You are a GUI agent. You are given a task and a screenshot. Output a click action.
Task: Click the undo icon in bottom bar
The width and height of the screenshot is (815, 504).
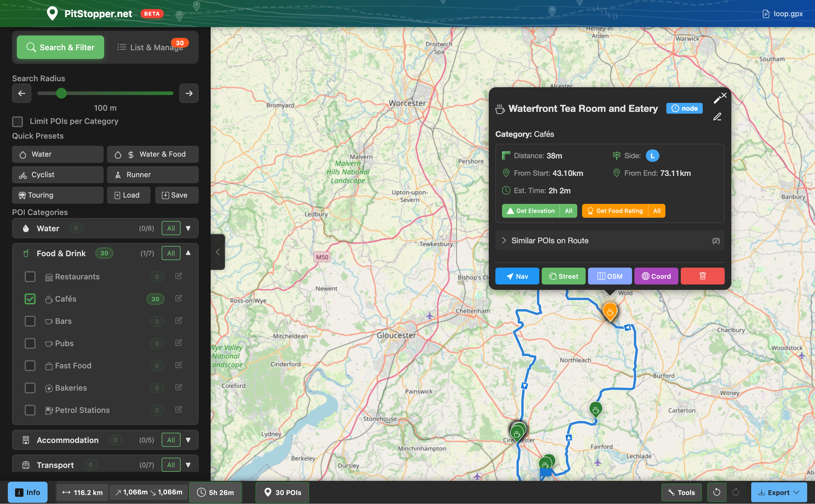(x=716, y=492)
